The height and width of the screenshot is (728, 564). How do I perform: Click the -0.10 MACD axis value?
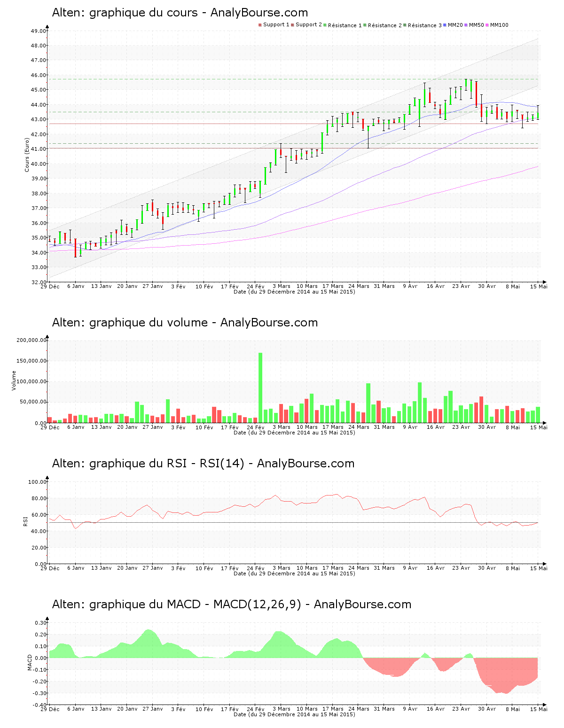(39, 670)
